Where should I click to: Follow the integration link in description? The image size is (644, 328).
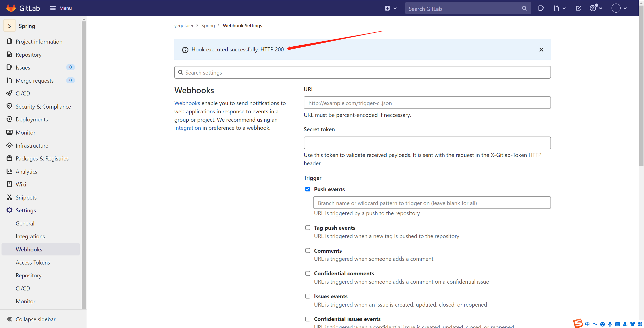[187, 128]
